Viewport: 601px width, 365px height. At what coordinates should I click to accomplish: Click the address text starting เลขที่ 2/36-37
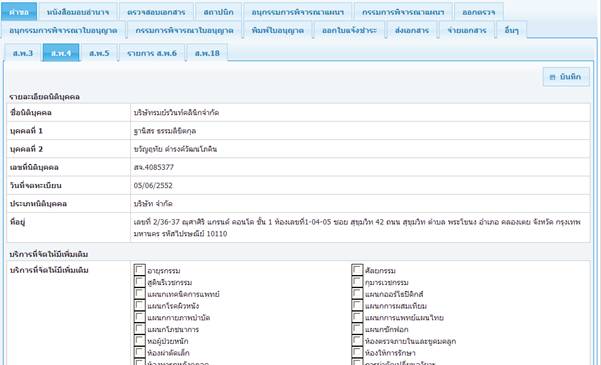point(357,228)
